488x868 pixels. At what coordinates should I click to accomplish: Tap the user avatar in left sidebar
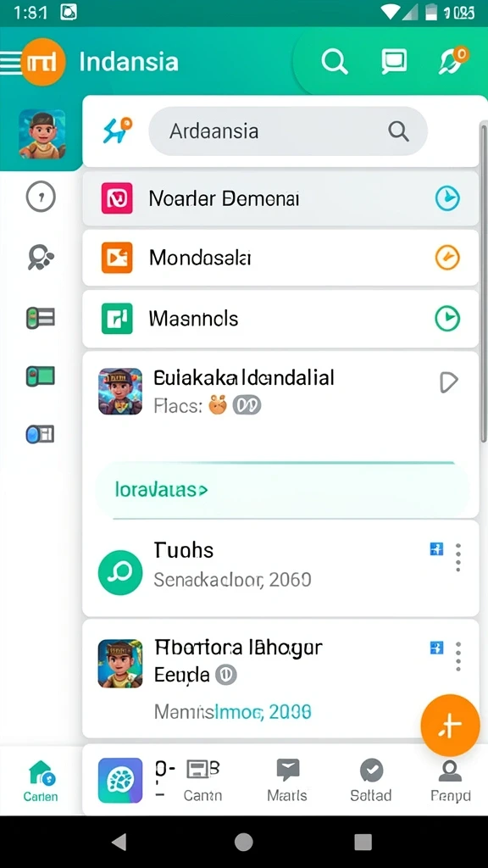(42, 134)
